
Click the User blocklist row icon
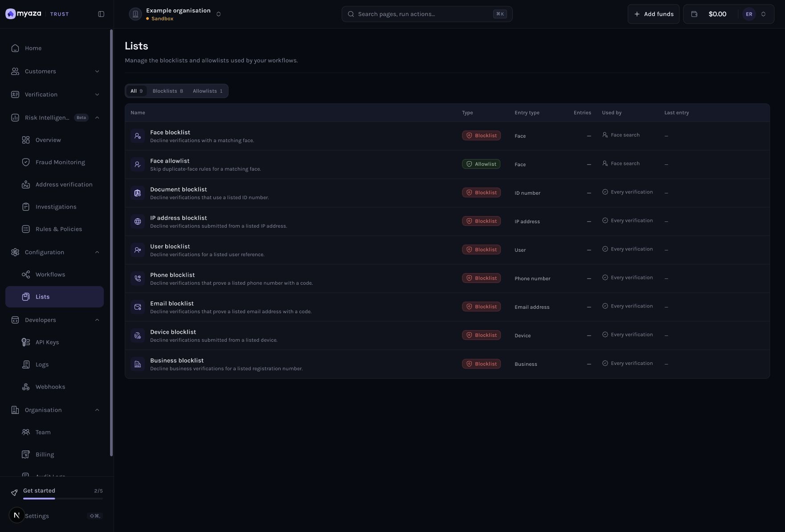[138, 250]
